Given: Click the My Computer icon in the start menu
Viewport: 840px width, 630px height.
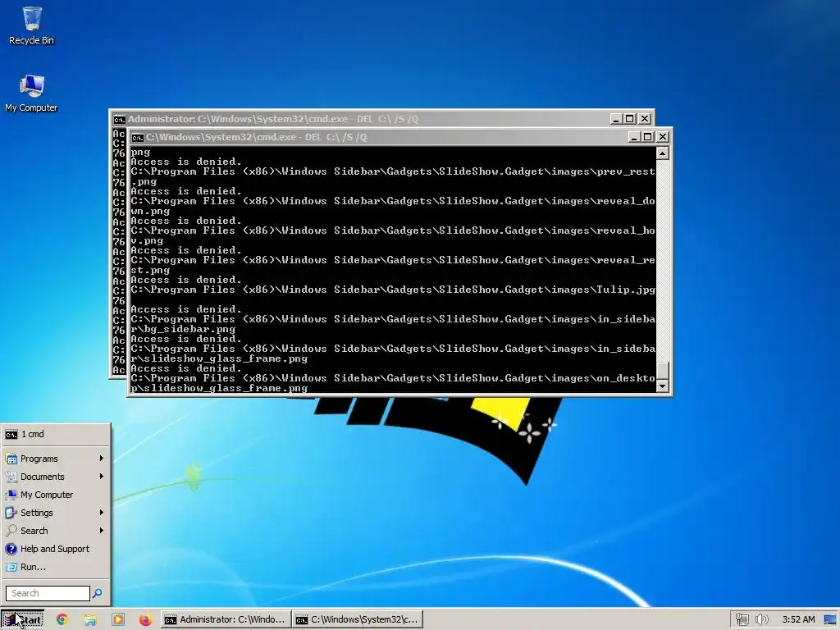Looking at the screenshot, I should pos(11,495).
